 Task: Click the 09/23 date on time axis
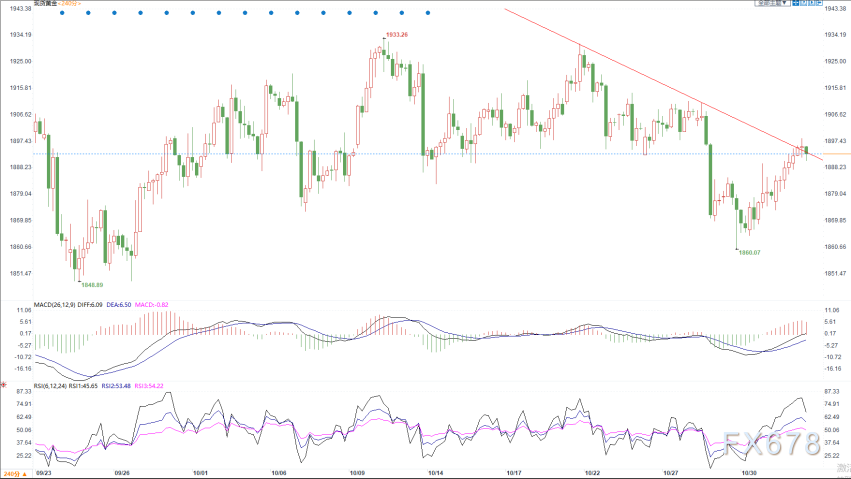(43, 473)
